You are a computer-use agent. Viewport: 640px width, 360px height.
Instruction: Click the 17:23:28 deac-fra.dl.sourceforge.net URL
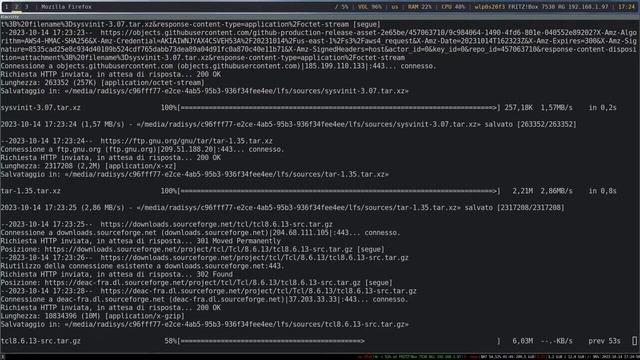click(x=258, y=291)
